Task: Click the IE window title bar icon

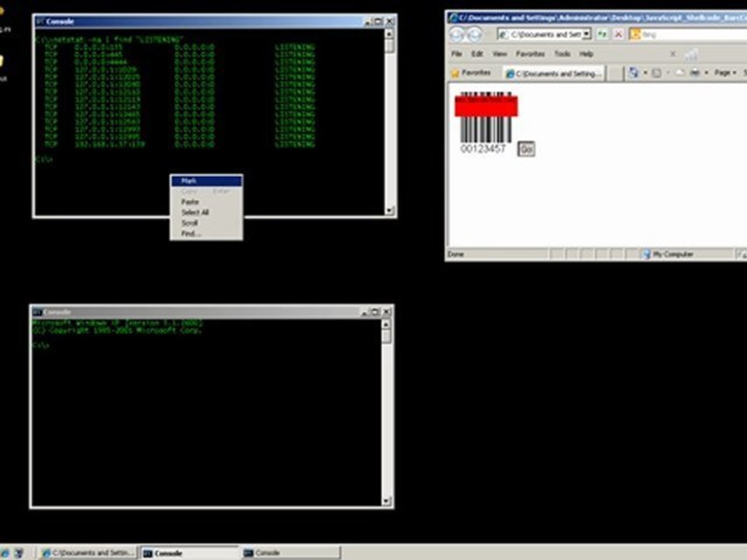Action: point(454,18)
